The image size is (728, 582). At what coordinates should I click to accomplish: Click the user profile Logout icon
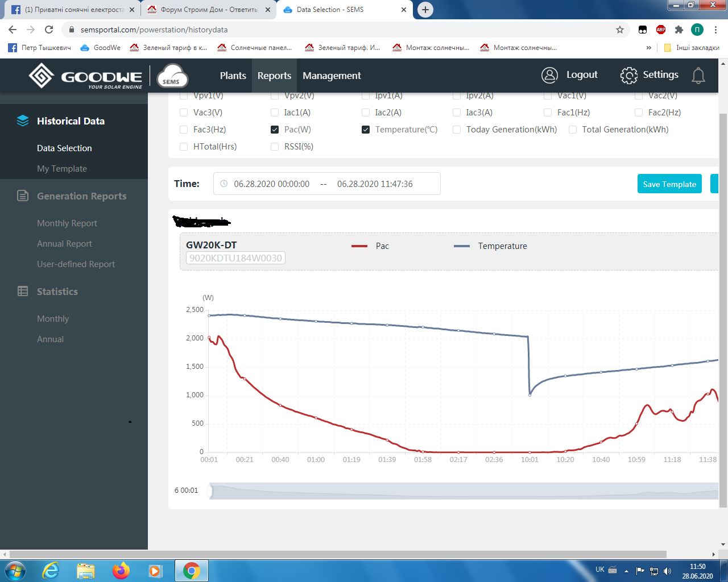click(x=549, y=75)
